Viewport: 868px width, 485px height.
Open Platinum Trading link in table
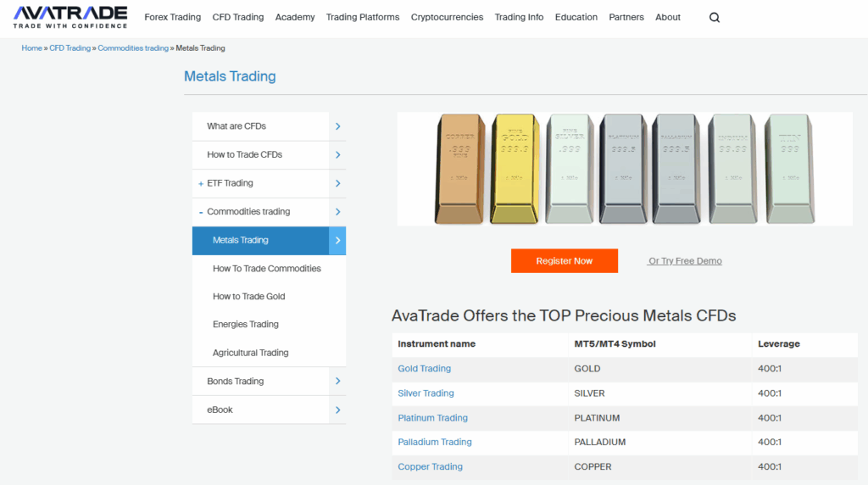pos(433,418)
